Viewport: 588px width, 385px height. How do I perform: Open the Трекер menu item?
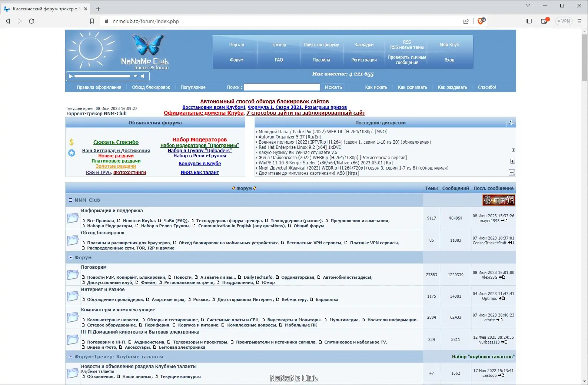coord(279,45)
